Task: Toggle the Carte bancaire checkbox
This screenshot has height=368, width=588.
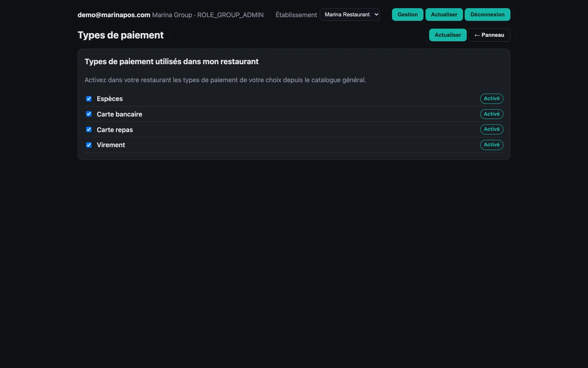Action: (89, 114)
